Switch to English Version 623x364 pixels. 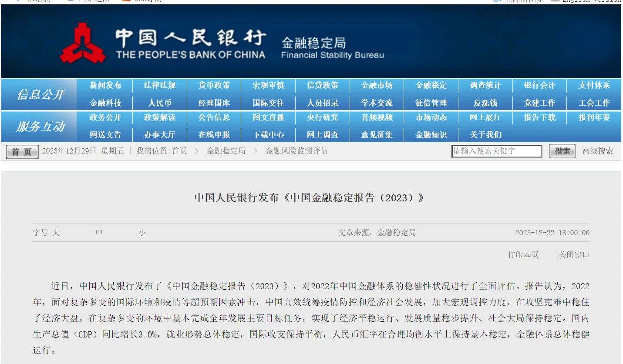coord(592,1)
